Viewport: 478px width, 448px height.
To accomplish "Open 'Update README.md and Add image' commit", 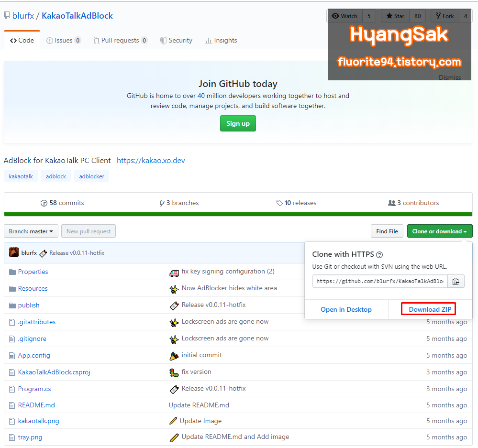I will coord(235,437).
